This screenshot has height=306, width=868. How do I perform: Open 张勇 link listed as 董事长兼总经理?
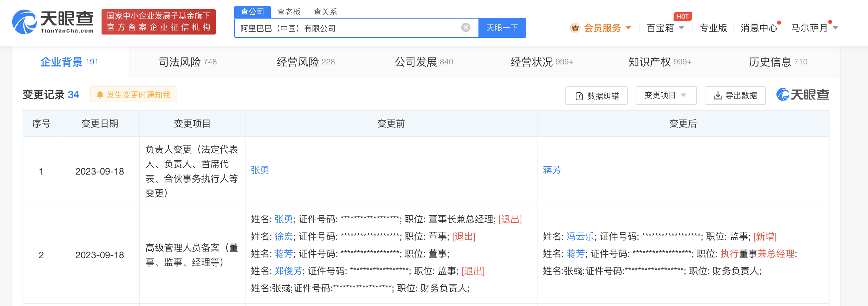(284, 219)
